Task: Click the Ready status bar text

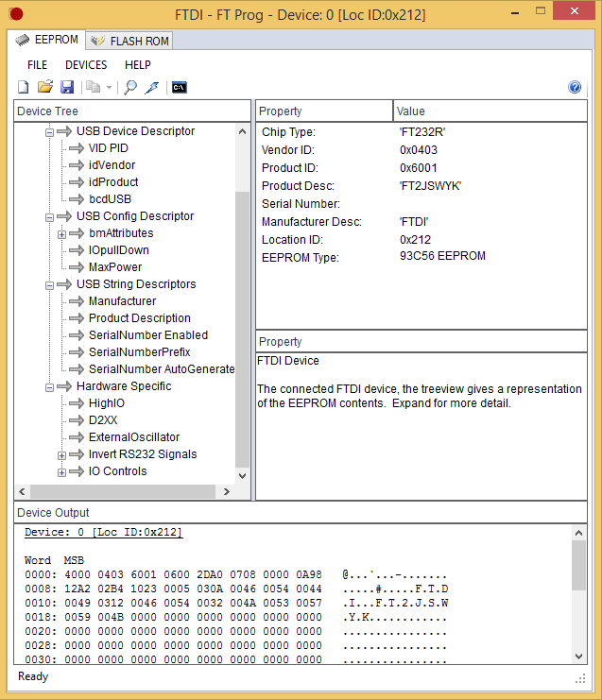Action: click(x=33, y=676)
